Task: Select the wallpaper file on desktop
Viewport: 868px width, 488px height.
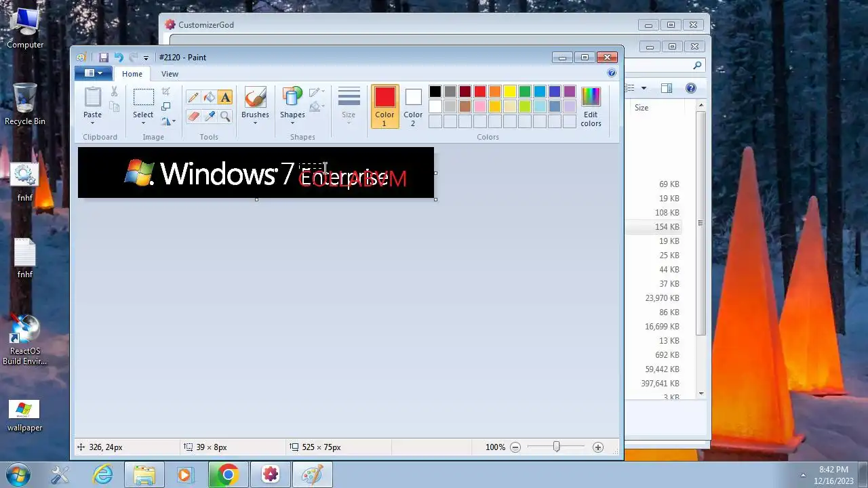Action: 24,415
